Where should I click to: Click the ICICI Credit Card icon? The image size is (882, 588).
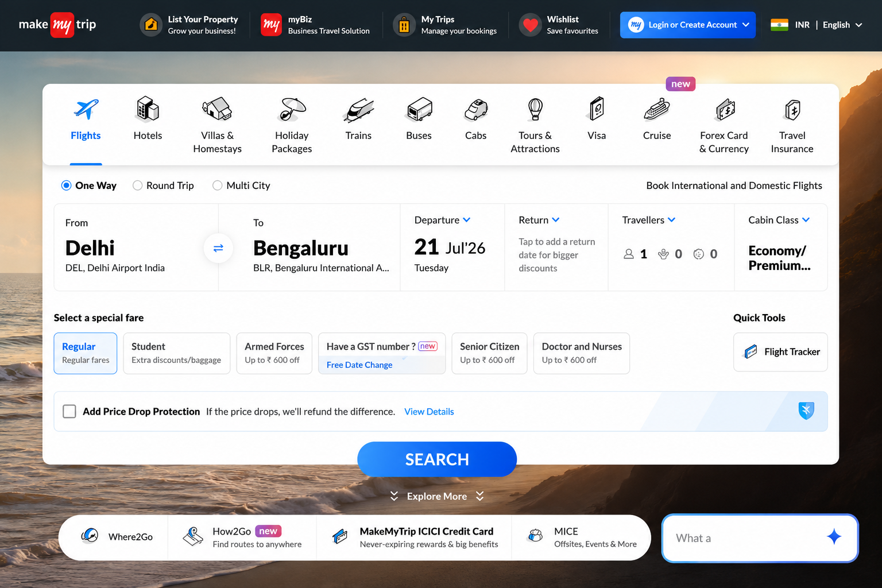point(340,537)
